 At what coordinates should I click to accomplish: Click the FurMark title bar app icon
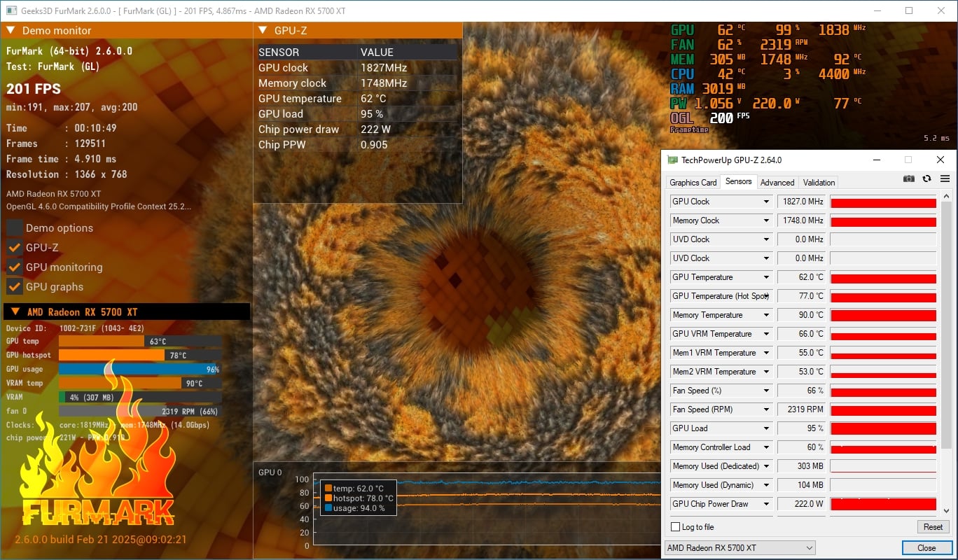point(12,10)
